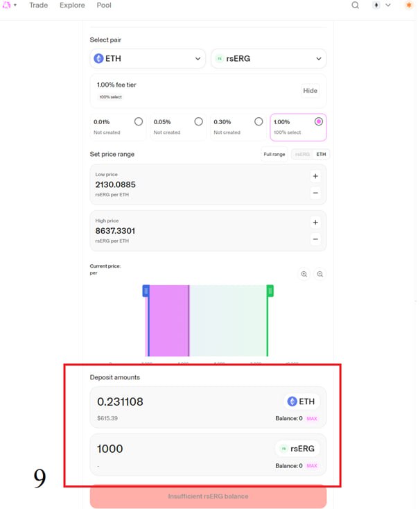Increase high price with plus button
420x509 pixels.
(315, 223)
